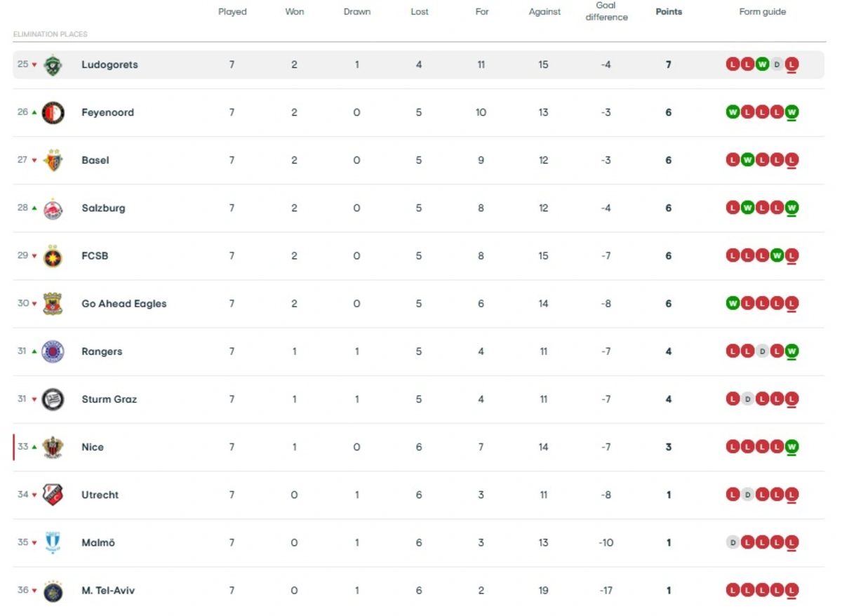Click the Goal difference column header
842x616 pixels.
click(606, 12)
